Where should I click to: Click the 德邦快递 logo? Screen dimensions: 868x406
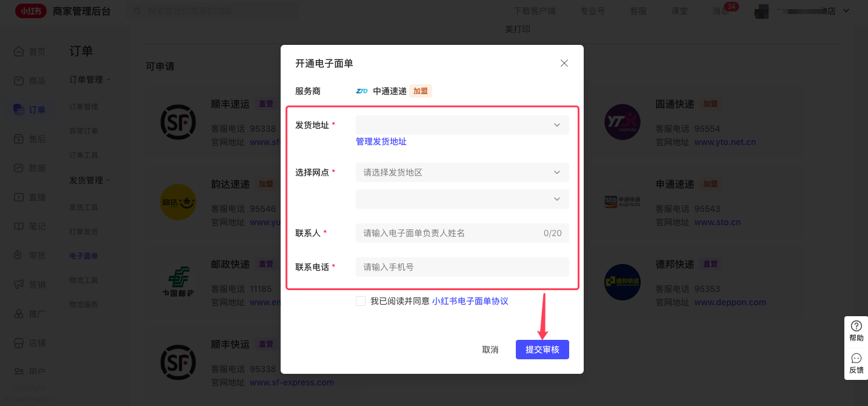623,282
